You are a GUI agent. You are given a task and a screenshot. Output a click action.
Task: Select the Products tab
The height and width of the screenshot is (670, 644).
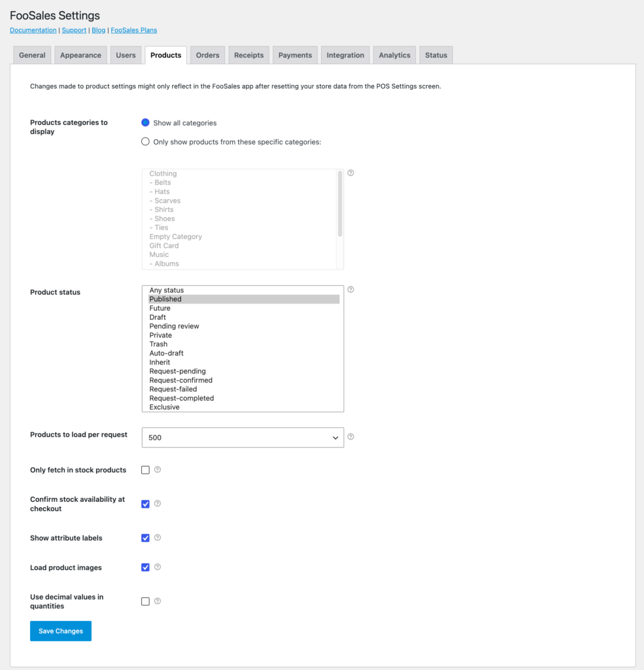click(165, 55)
